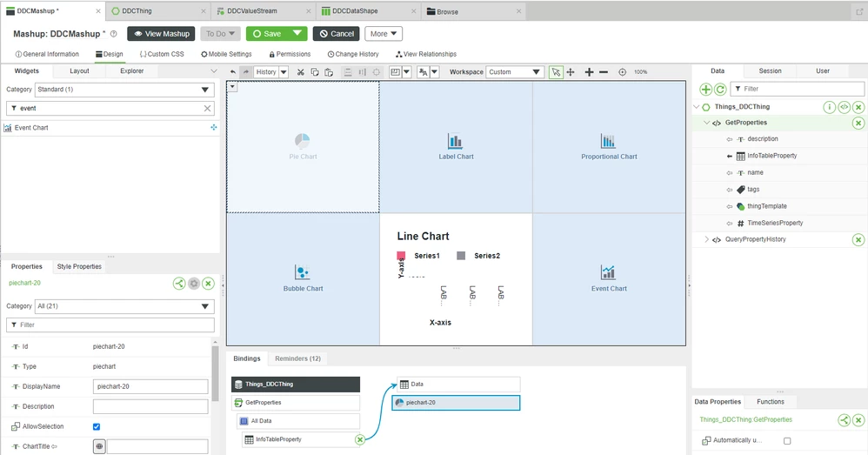This screenshot has height=455, width=868.
Task: Open the Save split-button arrow
Action: (297, 34)
